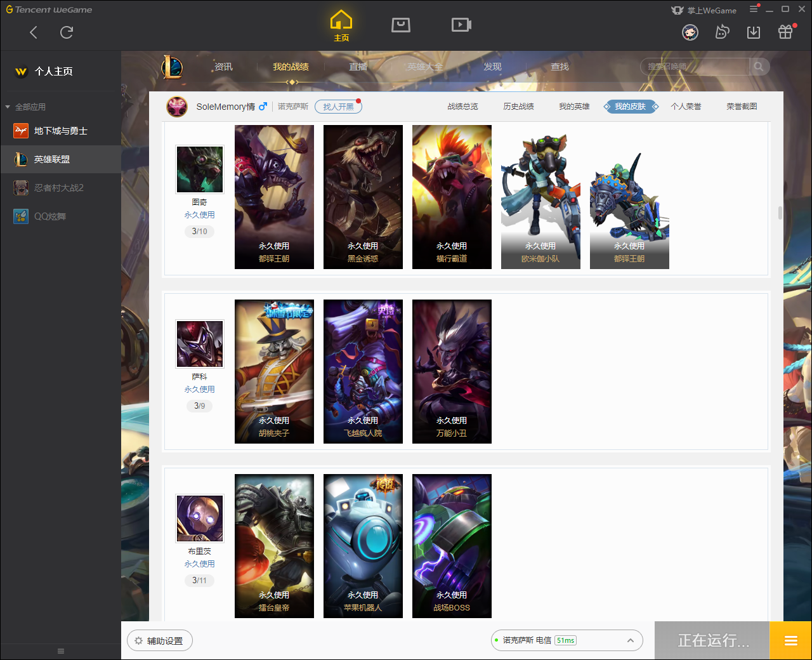Viewport: 812px width, 660px height.
Task: Open the 我的战绩 tab
Action: pyautogui.click(x=291, y=67)
